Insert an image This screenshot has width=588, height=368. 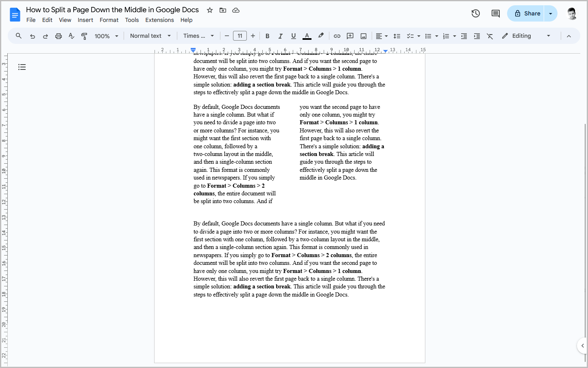(364, 36)
